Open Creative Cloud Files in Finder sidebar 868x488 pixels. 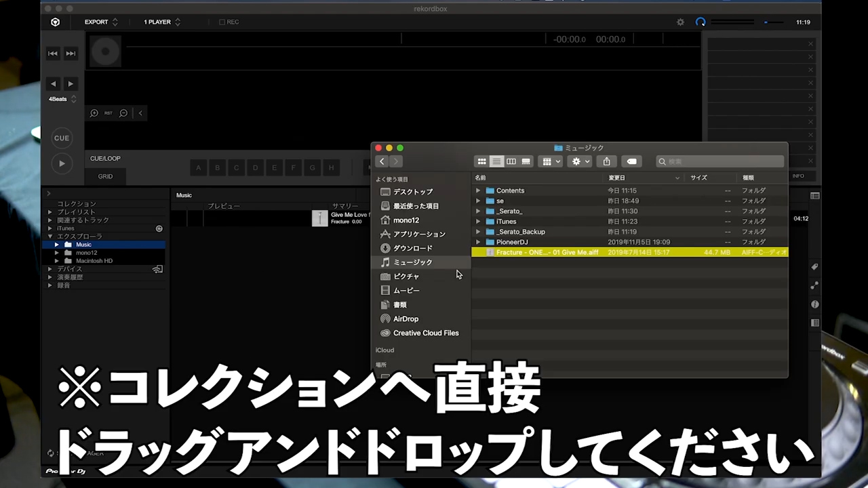tap(426, 333)
